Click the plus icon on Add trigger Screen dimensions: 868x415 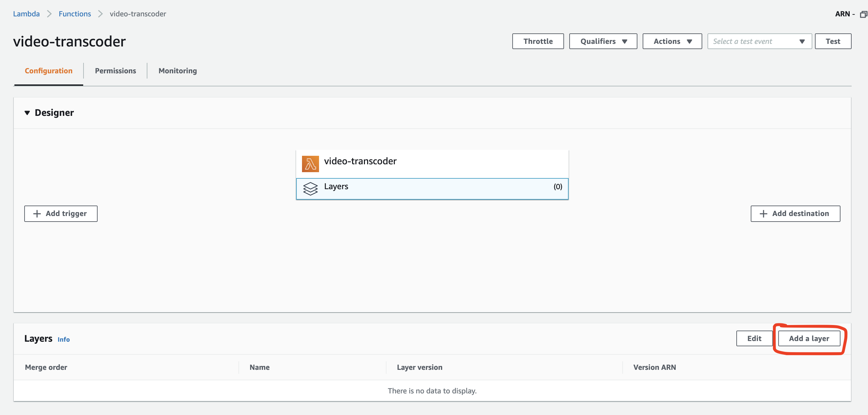click(37, 214)
